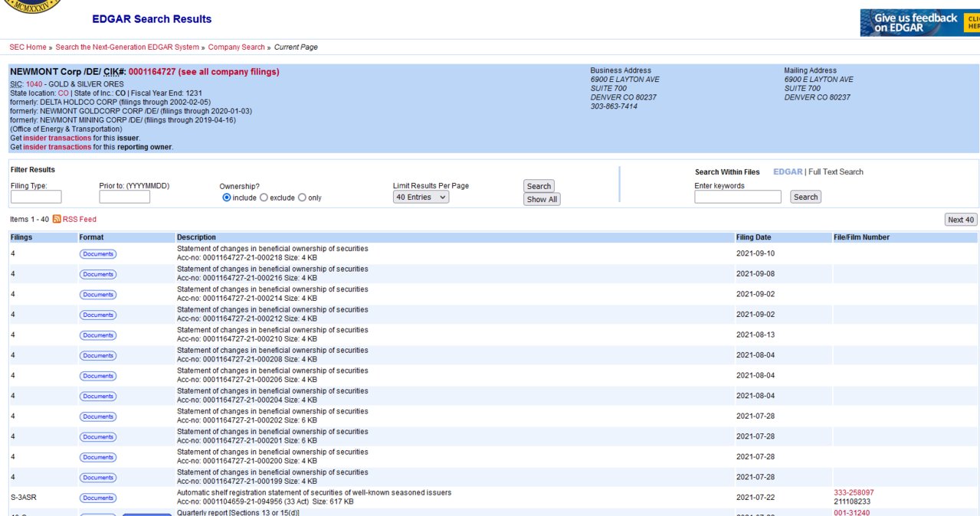Open Documents for Acc-no 0001164727-21-000216
The height and width of the screenshot is (516, 980).
coord(98,274)
